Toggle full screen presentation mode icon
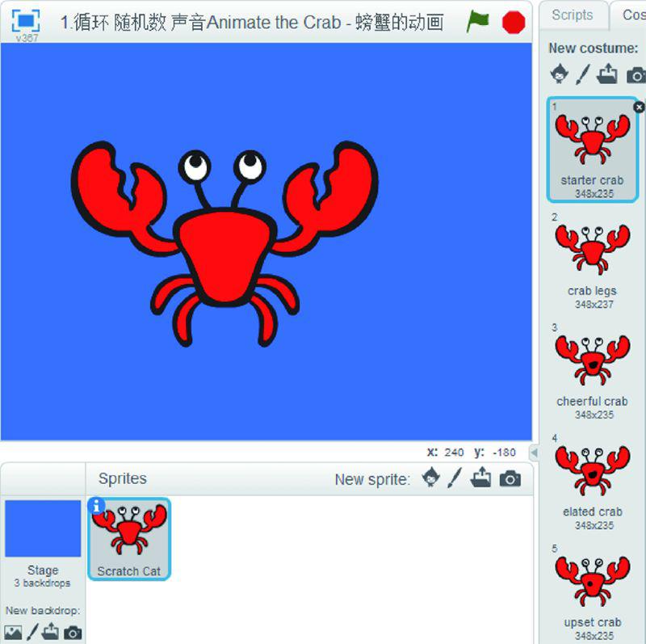646x644 pixels. (x=26, y=19)
